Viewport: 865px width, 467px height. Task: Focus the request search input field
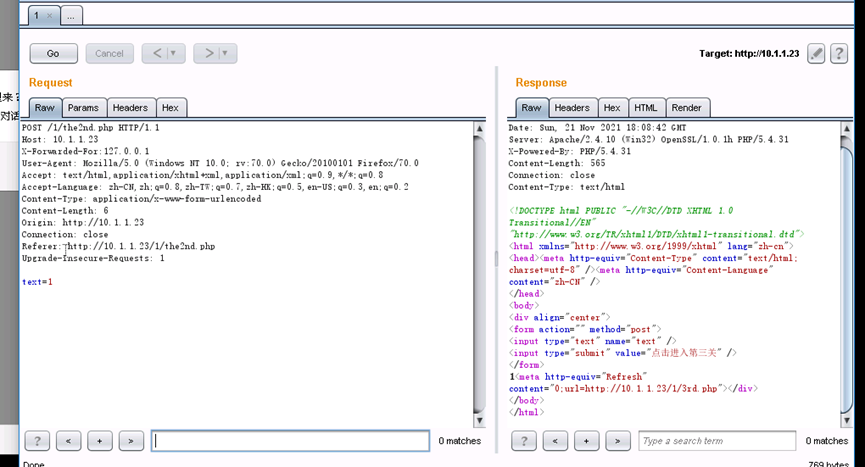point(291,441)
